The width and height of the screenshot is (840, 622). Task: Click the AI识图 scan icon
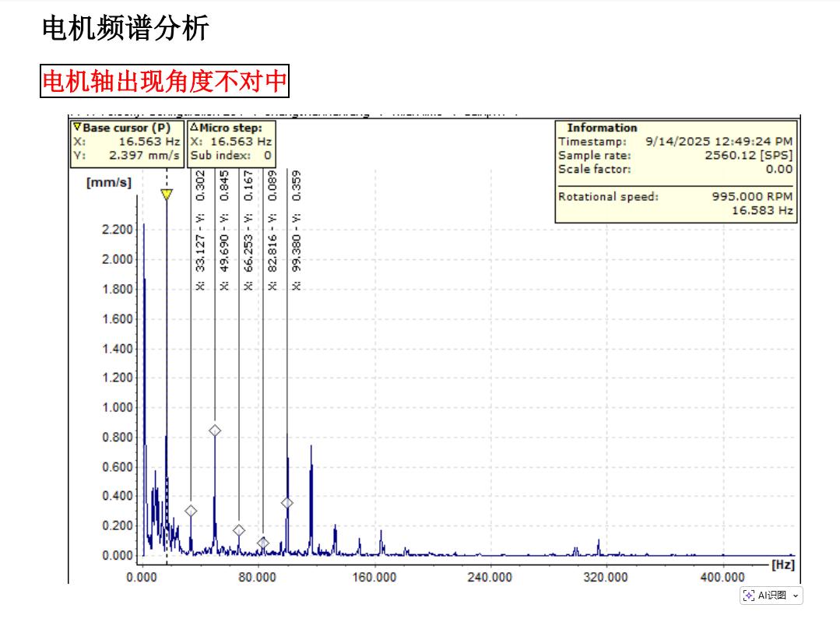(x=749, y=596)
